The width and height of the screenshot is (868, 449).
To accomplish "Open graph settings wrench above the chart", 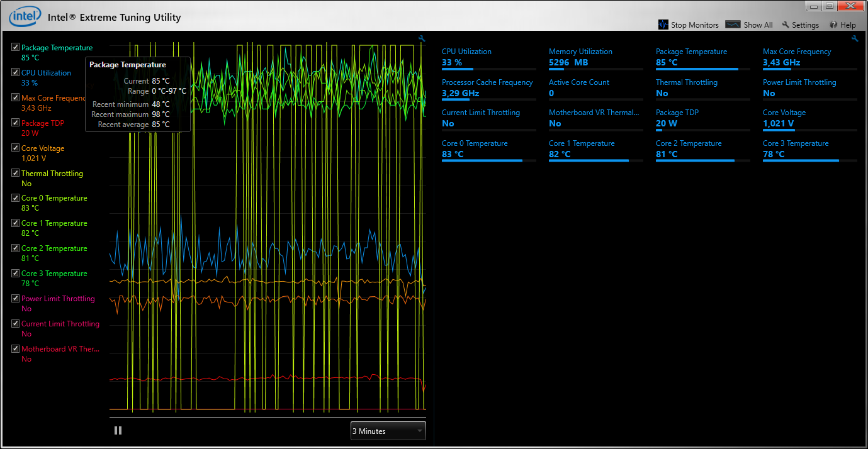I will tap(422, 38).
